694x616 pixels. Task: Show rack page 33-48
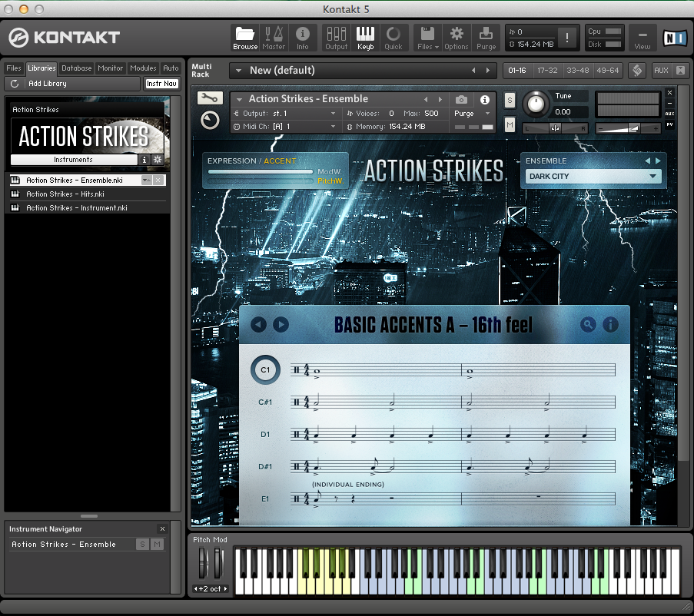(x=578, y=71)
